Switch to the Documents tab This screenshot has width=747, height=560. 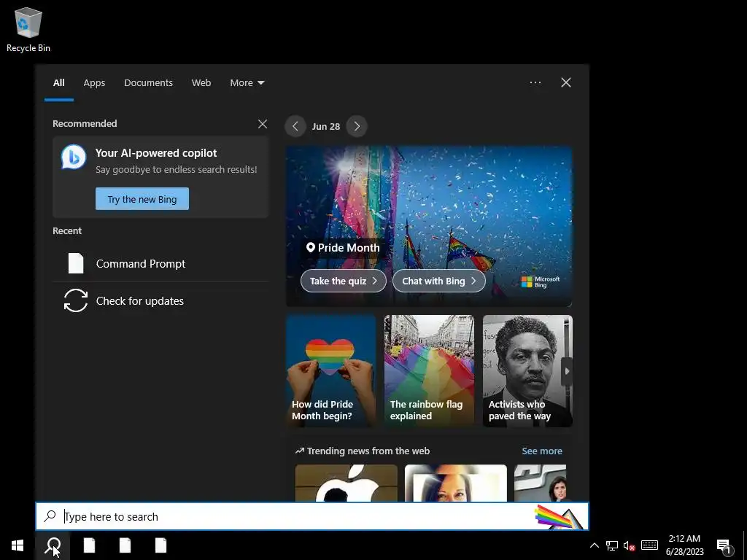[x=148, y=83]
